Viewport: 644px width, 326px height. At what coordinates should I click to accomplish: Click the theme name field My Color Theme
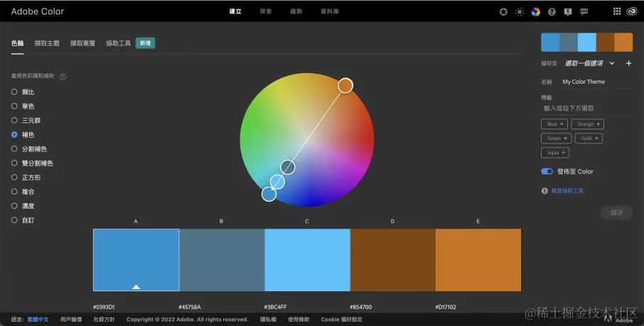pos(597,82)
